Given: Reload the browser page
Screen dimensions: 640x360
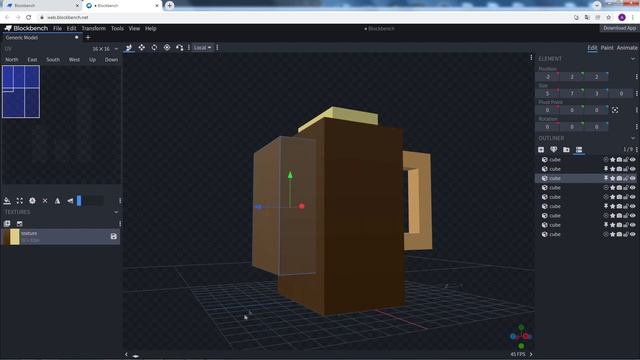Looking at the screenshot, I should (29, 17).
